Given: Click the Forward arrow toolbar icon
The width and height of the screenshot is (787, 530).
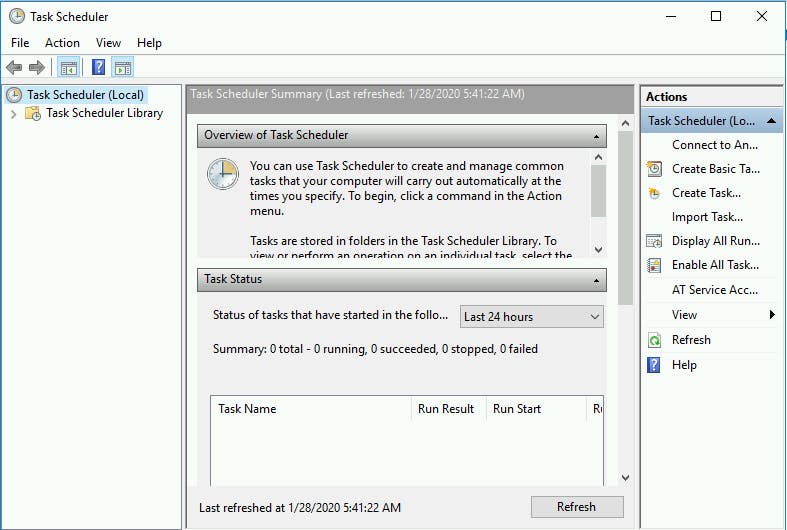Looking at the screenshot, I should click(37, 67).
